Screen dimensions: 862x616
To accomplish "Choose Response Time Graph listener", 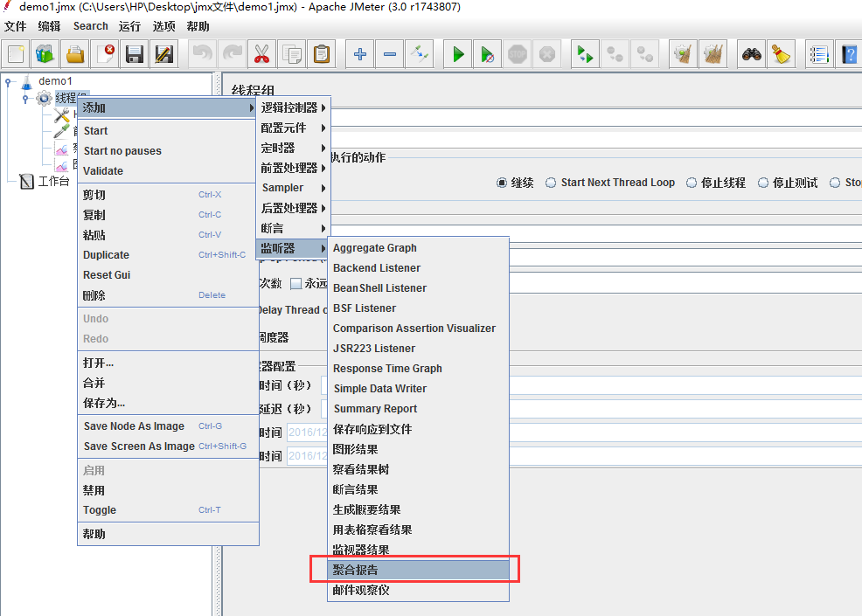I will click(x=419, y=369).
